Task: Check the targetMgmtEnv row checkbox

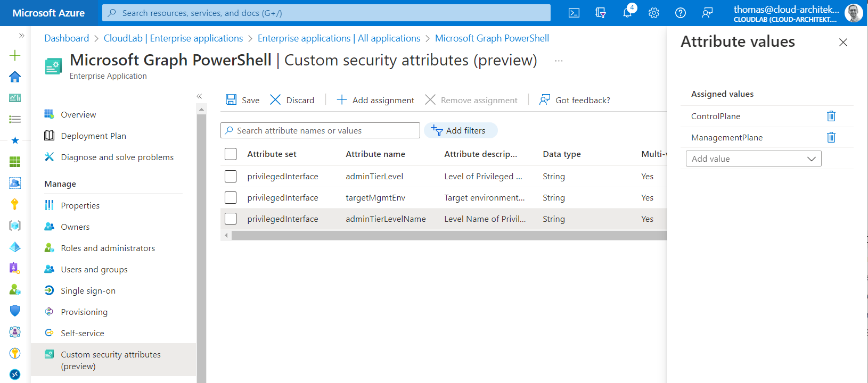Action: [231, 198]
